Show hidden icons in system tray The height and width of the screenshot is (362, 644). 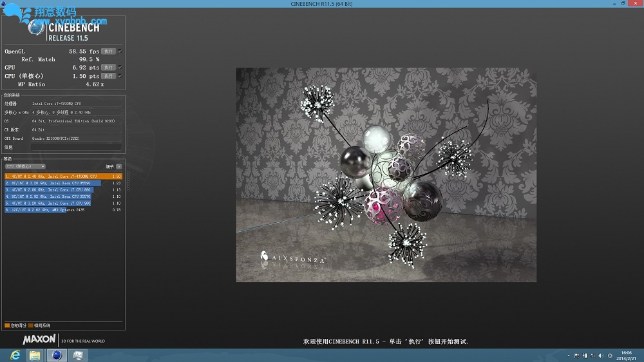pyautogui.click(x=569, y=356)
